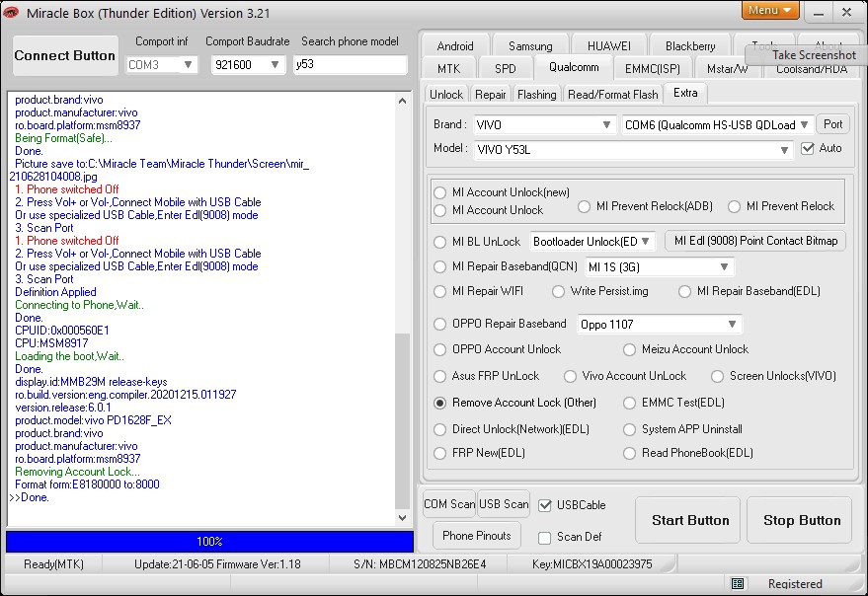The width and height of the screenshot is (868, 596).
Task: Choose the EMMC Test(EDL) option
Action: (x=629, y=403)
